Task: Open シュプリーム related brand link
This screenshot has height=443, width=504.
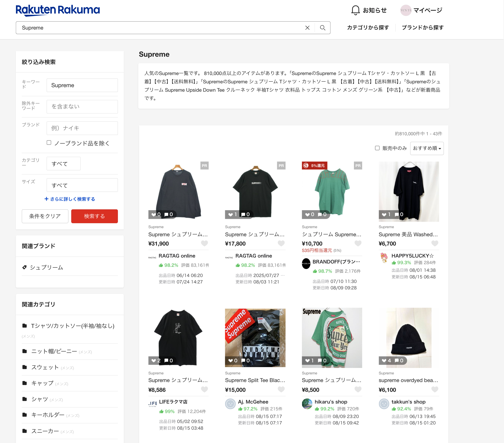Action: coord(46,267)
